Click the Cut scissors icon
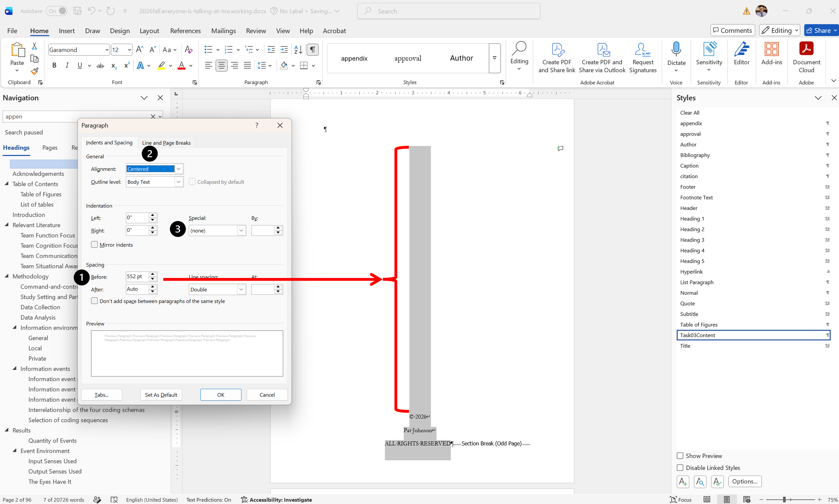This screenshot has height=504, width=839. pyautogui.click(x=34, y=46)
